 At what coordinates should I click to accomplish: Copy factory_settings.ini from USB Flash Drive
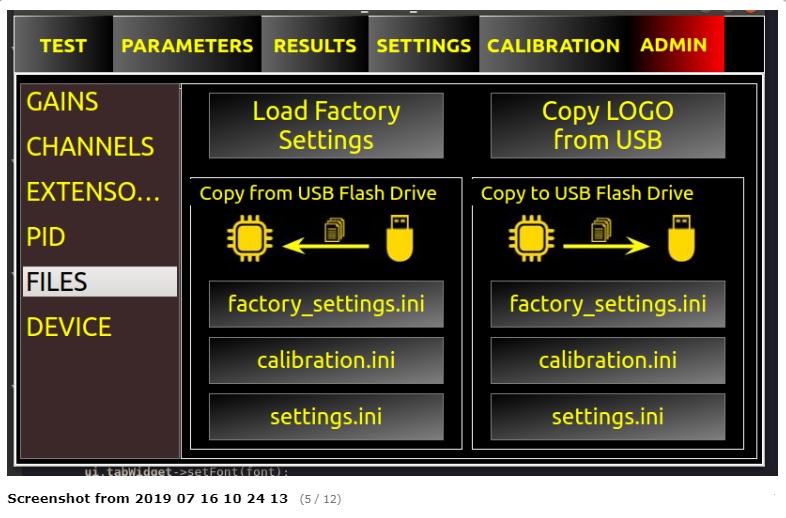(x=326, y=304)
